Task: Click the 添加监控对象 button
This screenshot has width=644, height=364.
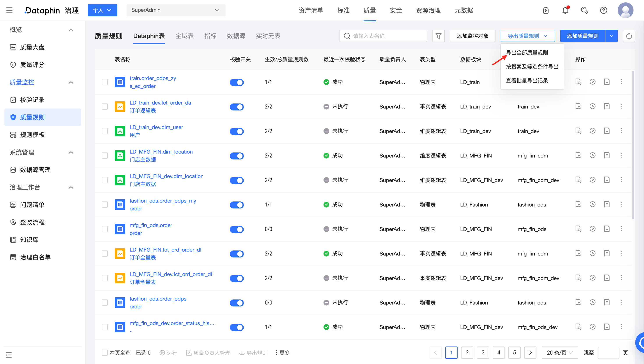Action: point(472,36)
